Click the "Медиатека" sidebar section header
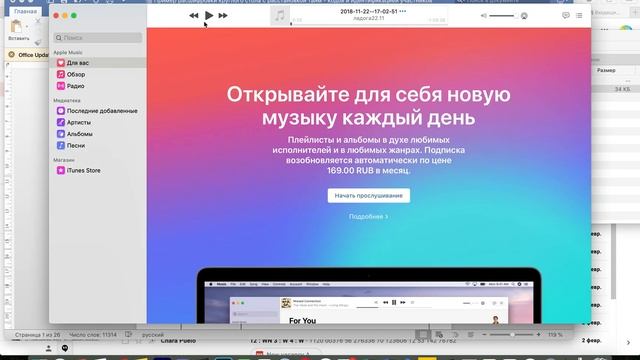The width and height of the screenshot is (640, 360). tap(67, 100)
